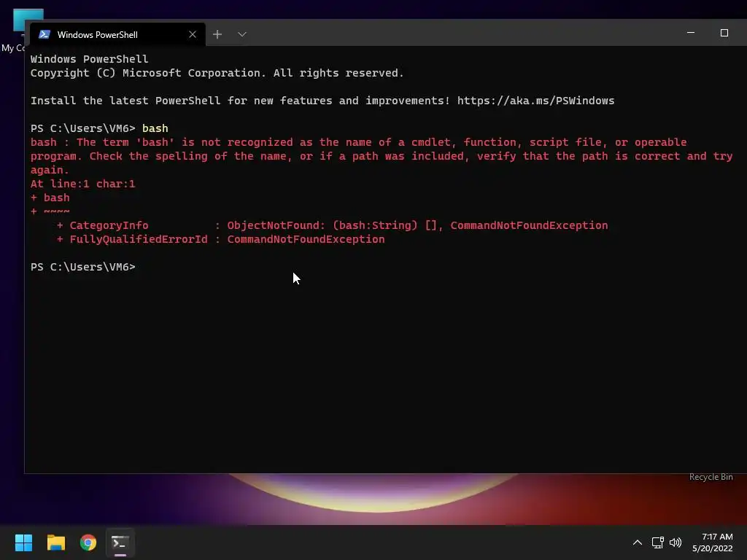Open the Windows Start menu
Screen dimensions: 747x560
point(23,542)
